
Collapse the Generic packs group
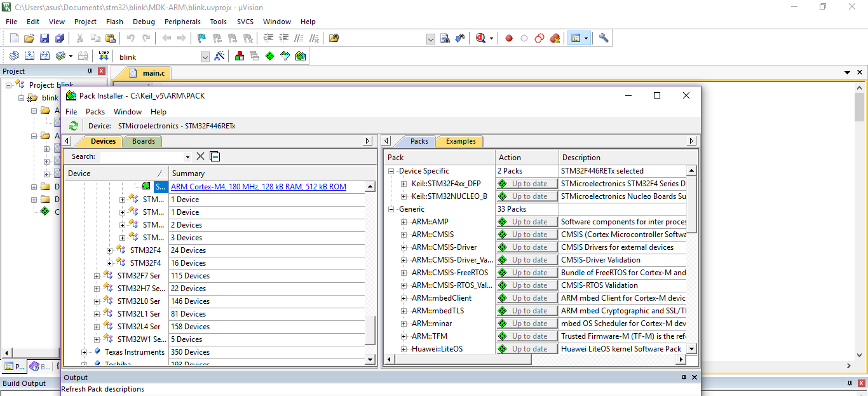pyautogui.click(x=391, y=209)
